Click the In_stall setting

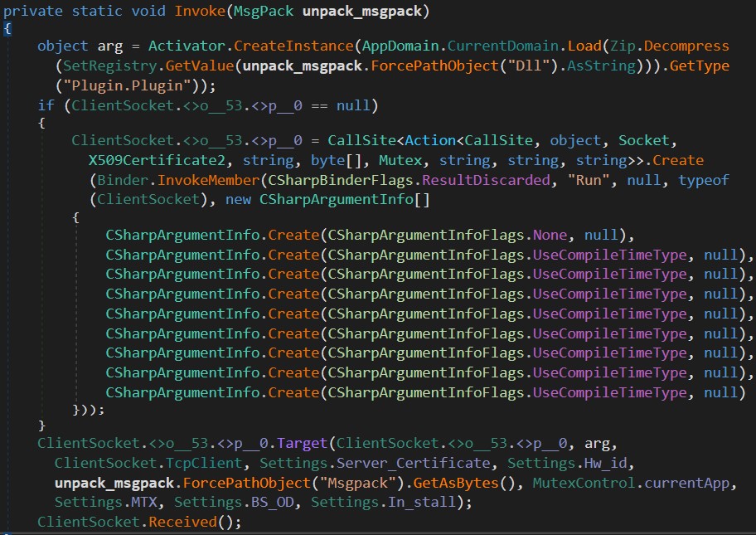click(x=422, y=502)
